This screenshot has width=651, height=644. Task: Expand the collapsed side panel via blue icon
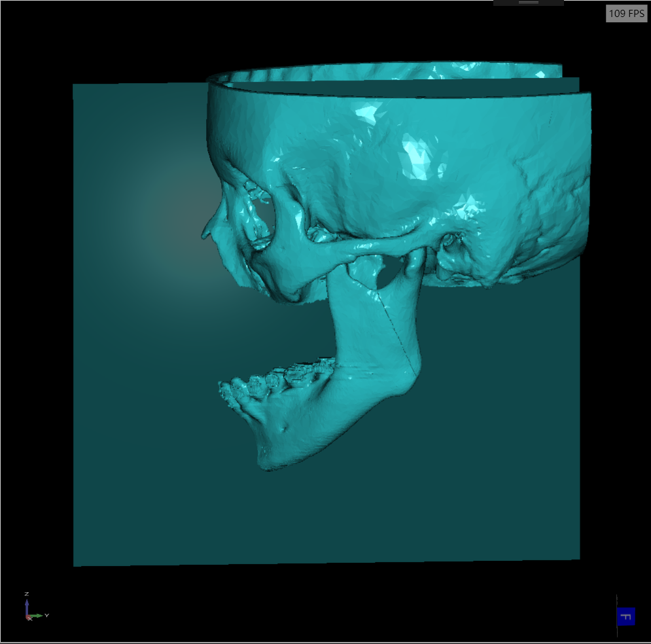(626, 616)
